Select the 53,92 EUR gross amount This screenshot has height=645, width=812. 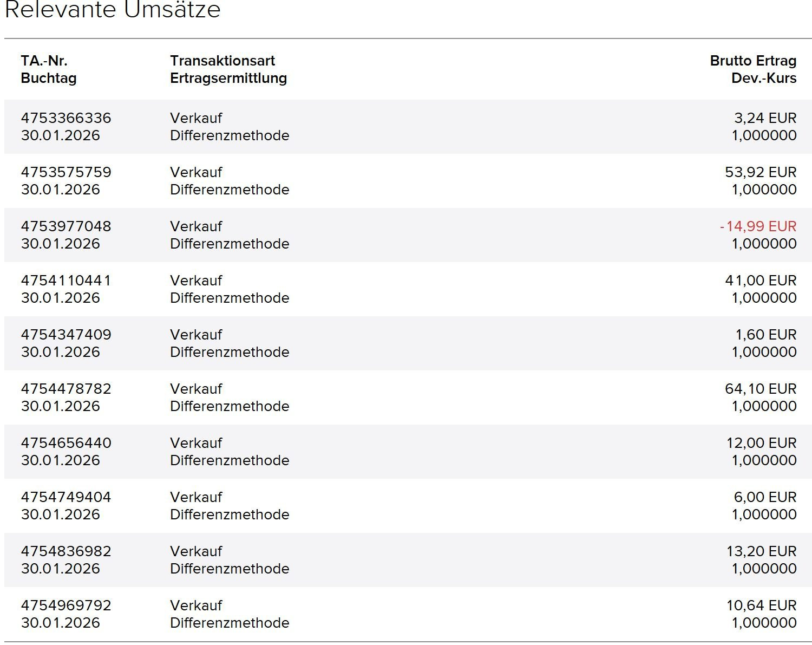point(760,172)
